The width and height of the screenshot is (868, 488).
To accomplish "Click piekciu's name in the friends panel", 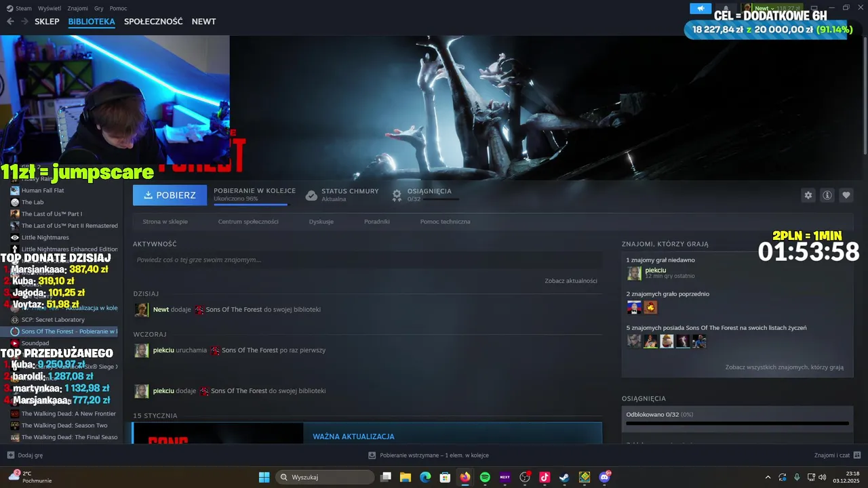I will click(x=655, y=270).
